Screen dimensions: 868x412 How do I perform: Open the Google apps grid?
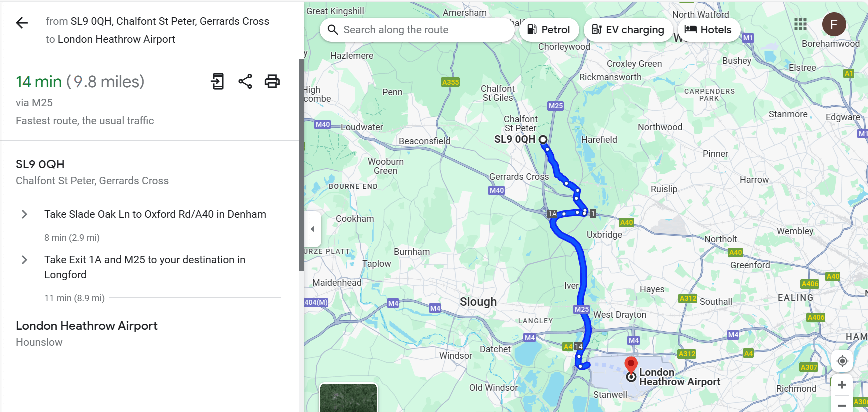[800, 24]
